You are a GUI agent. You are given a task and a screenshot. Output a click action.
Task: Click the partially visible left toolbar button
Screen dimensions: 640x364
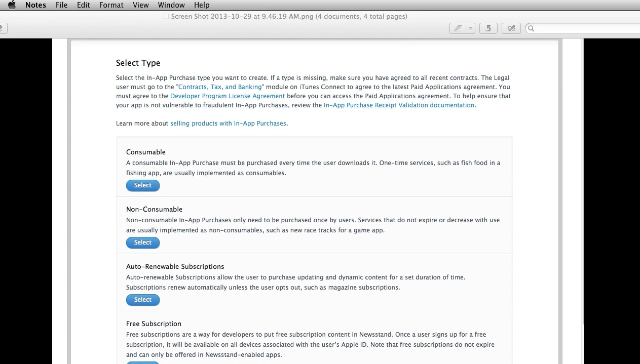point(2,28)
